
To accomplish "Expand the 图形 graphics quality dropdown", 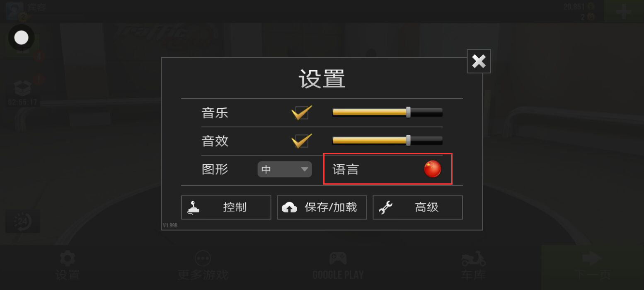I will (285, 169).
